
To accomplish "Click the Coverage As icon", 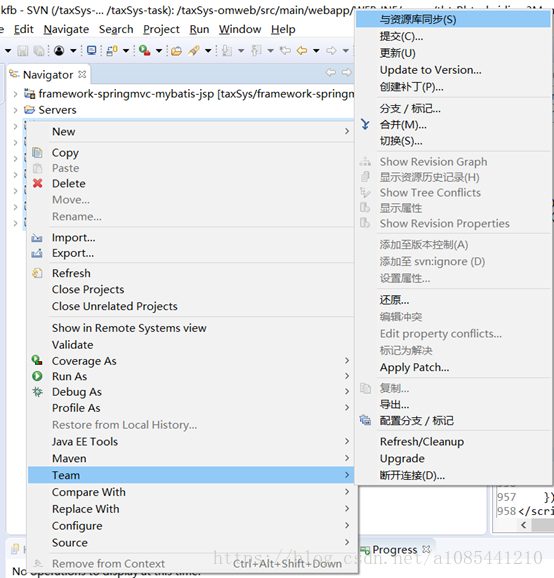I will pos(37,360).
